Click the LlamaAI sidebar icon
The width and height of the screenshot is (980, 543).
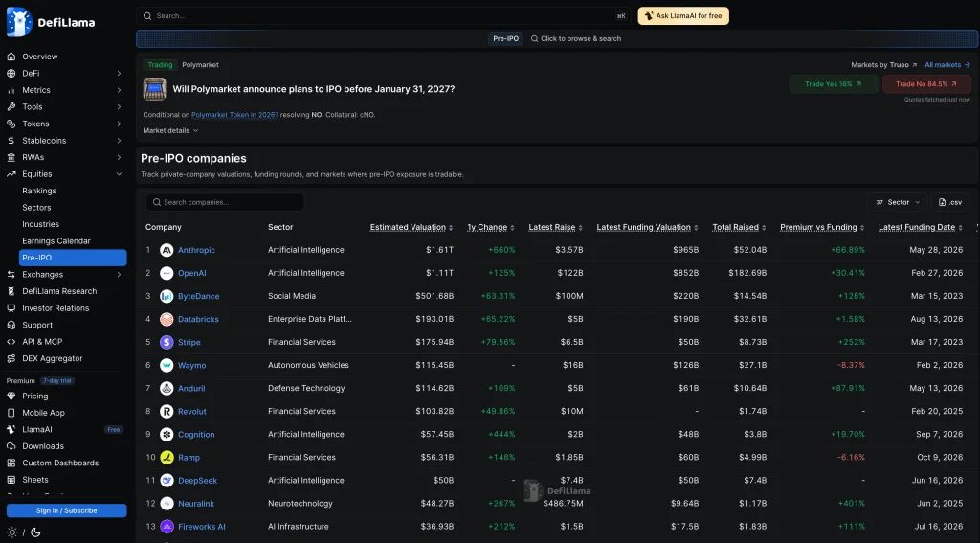click(x=11, y=430)
